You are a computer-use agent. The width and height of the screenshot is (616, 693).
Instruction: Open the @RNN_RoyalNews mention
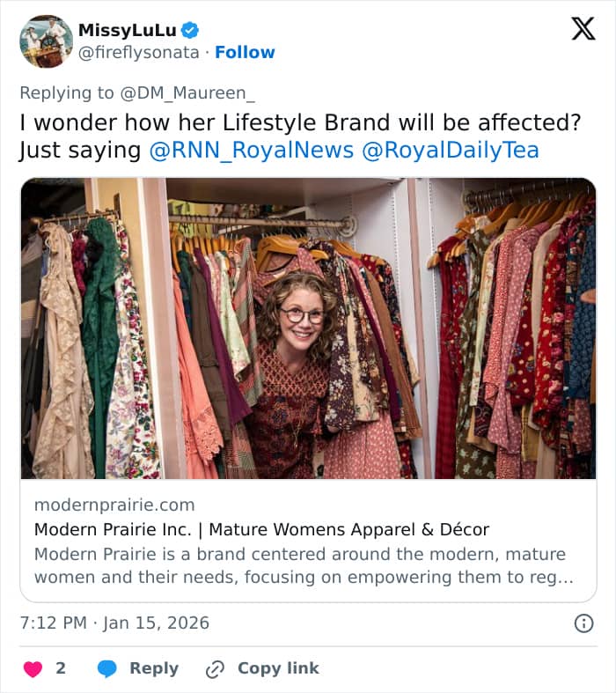pyautogui.click(x=251, y=151)
